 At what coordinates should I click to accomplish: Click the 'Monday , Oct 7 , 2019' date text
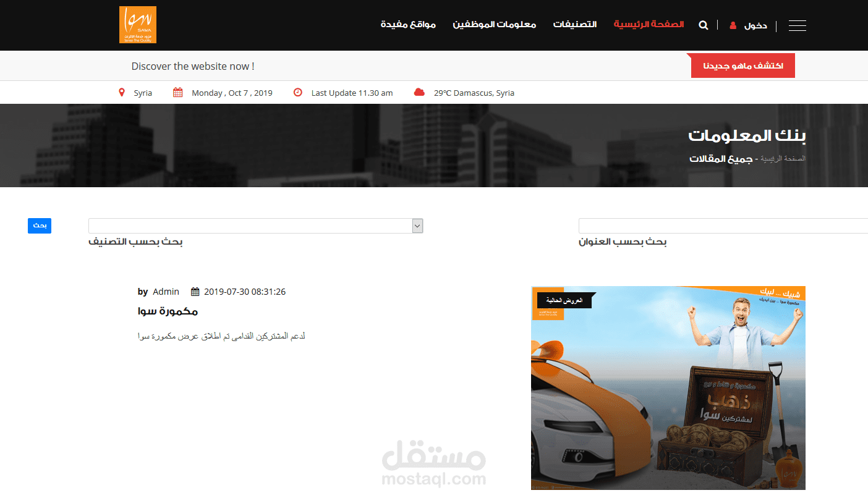[x=232, y=93]
